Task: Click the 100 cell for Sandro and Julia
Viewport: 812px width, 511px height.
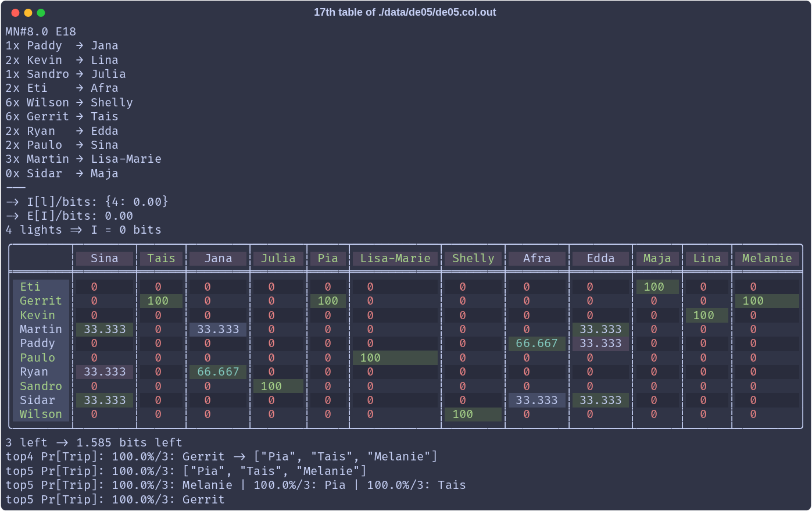Action: point(278,386)
